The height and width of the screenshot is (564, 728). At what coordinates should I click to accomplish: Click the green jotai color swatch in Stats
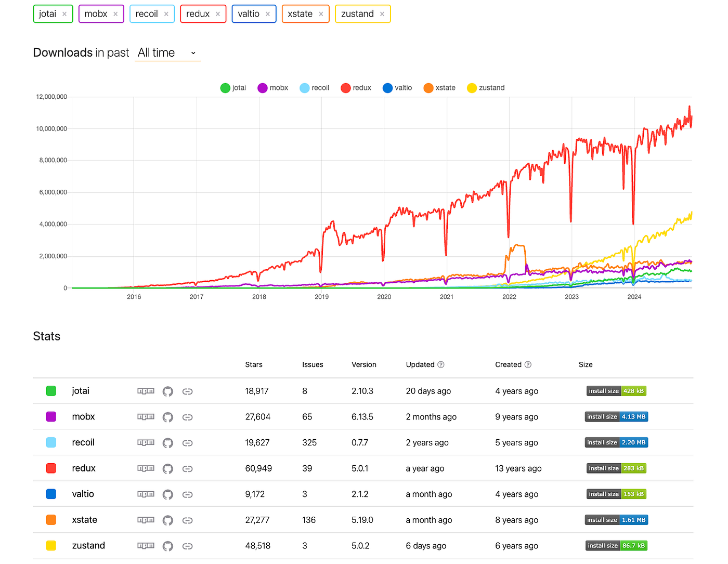(x=51, y=391)
